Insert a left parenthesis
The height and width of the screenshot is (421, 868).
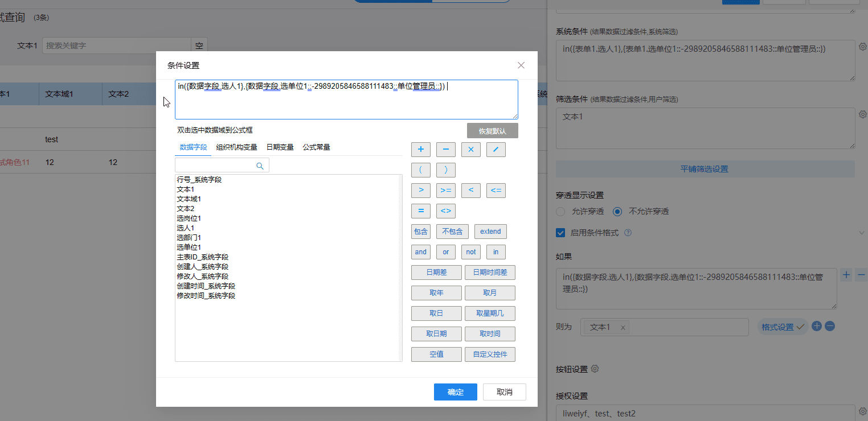pos(420,170)
